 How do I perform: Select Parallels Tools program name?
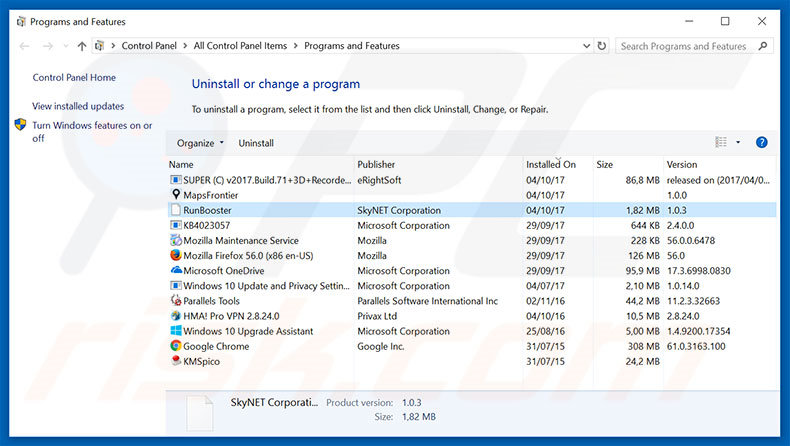pos(212,301)
